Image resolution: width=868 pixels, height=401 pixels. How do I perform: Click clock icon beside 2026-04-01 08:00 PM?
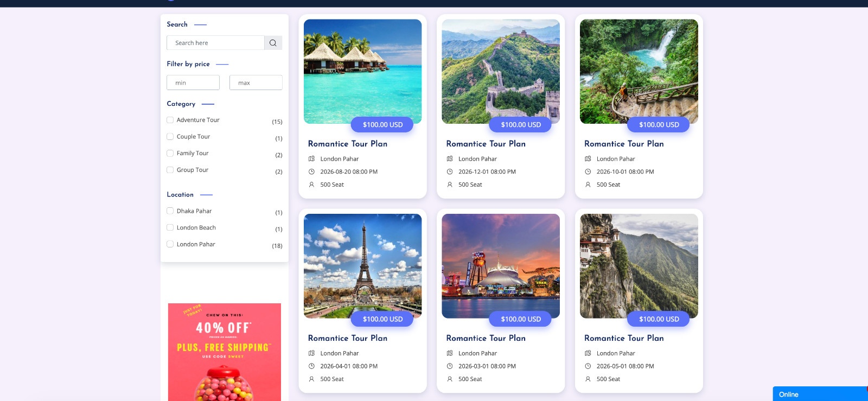[x=311, y=366]
